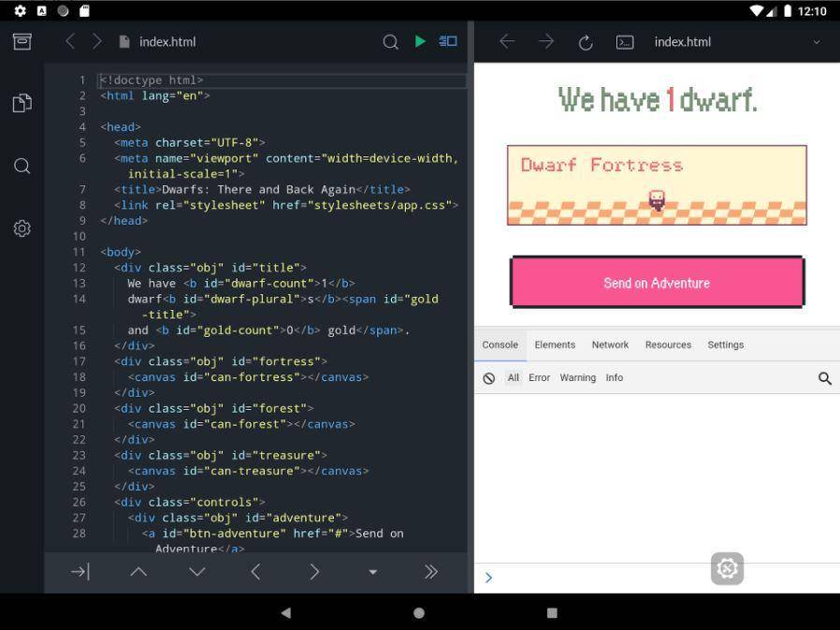The height and width of the screenshot is (630, 840).
Task: Move cursor down with the down arrow key
Action: (197, 572)
